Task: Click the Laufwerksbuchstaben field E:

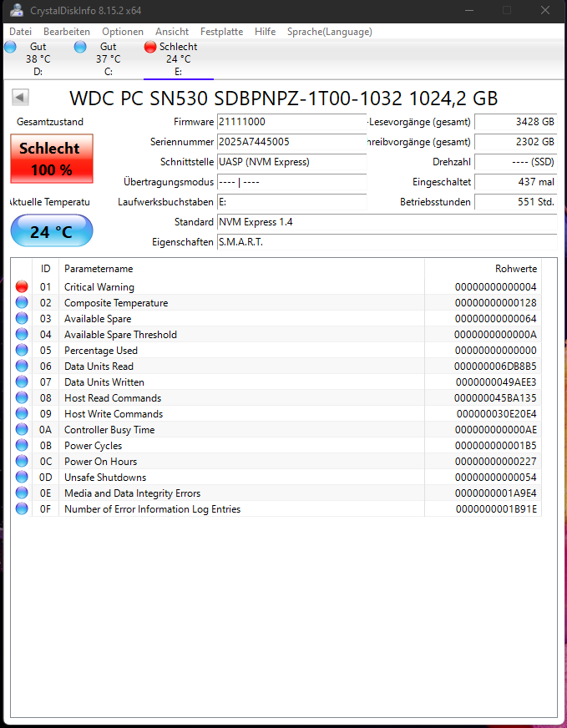Action: coord(292,202)
